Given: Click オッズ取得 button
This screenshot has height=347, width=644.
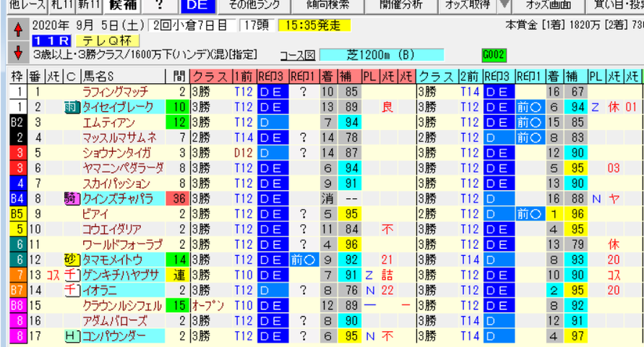Looking at the screenshot, I should point(468,5).
